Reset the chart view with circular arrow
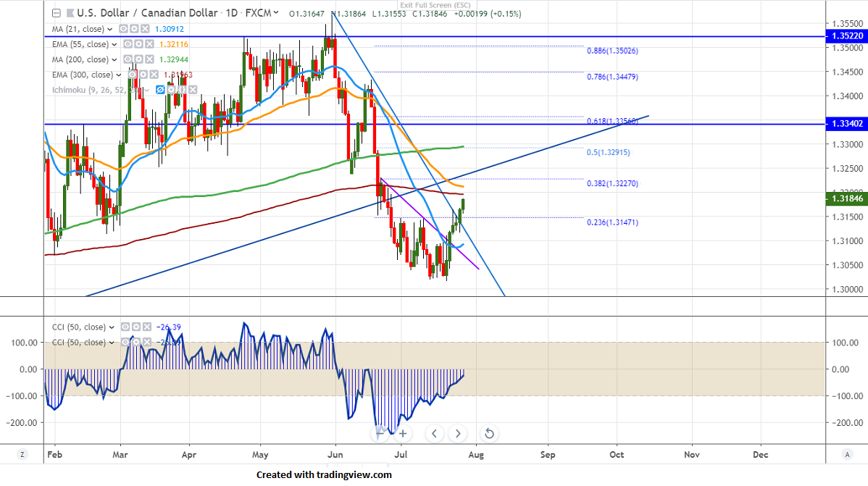Viewport: 868px width, 486px height. [489, 433]
